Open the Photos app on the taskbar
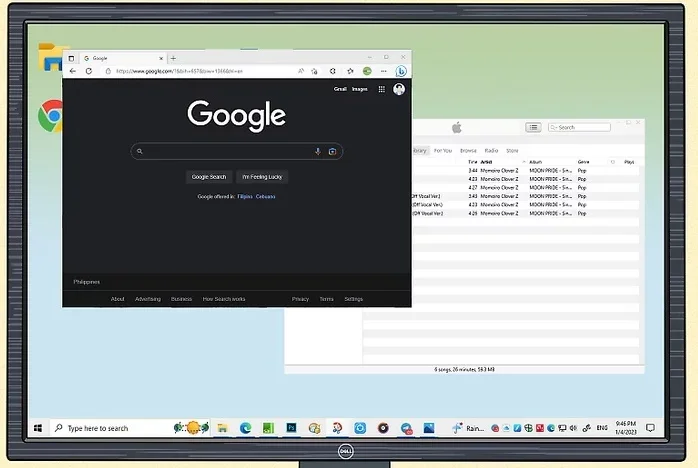Screen dimensions: 698x468 pos(429,428)
